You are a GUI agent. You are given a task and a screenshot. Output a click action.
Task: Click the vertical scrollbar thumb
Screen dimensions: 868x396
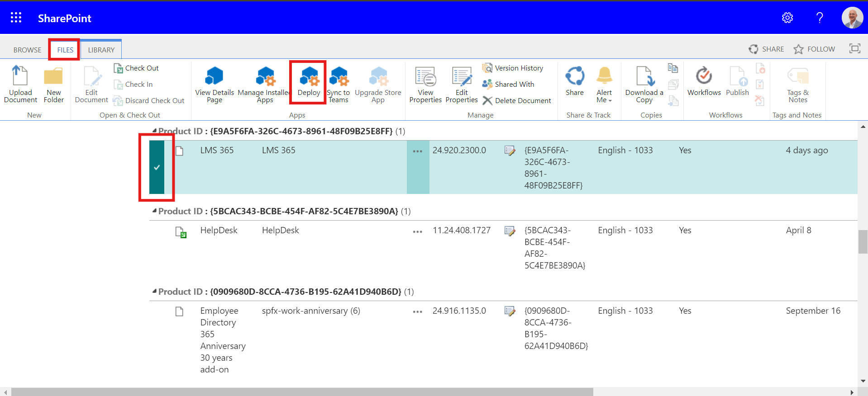point(863,242)
